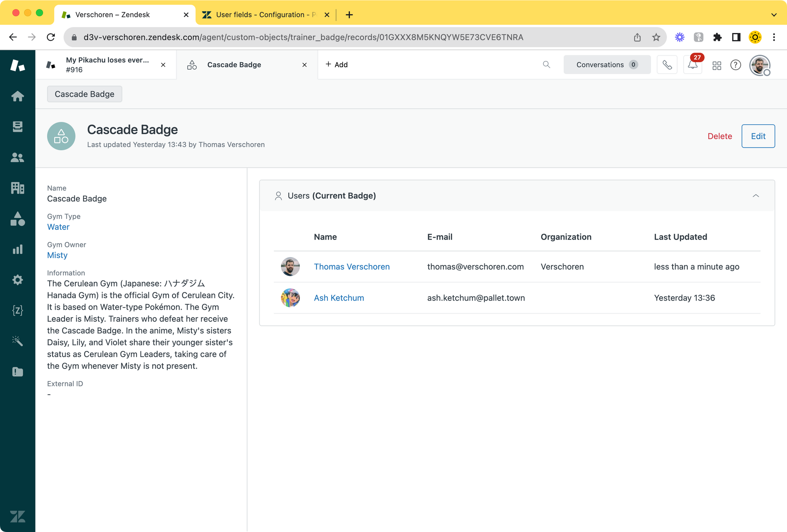Switch to the My Pikachu loses ticket tab
This screenshot has height=532, width=787.
[x=106, y=65]
